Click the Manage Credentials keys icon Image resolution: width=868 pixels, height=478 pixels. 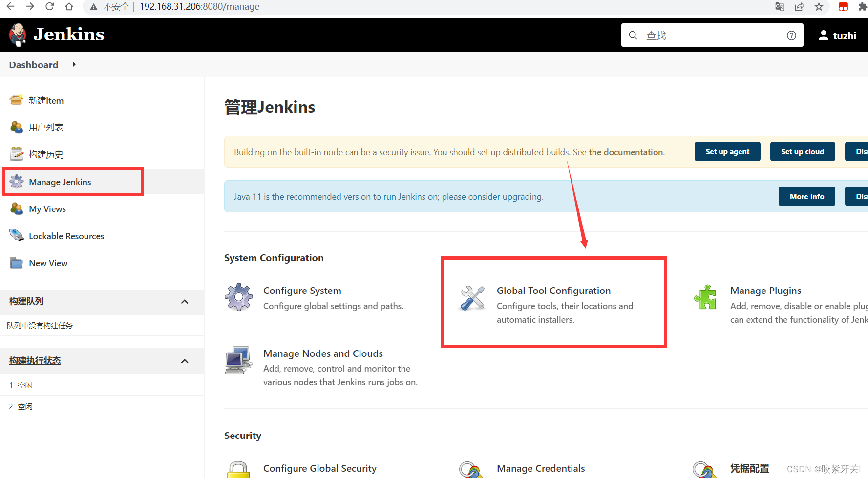click(x=471, y=470)
